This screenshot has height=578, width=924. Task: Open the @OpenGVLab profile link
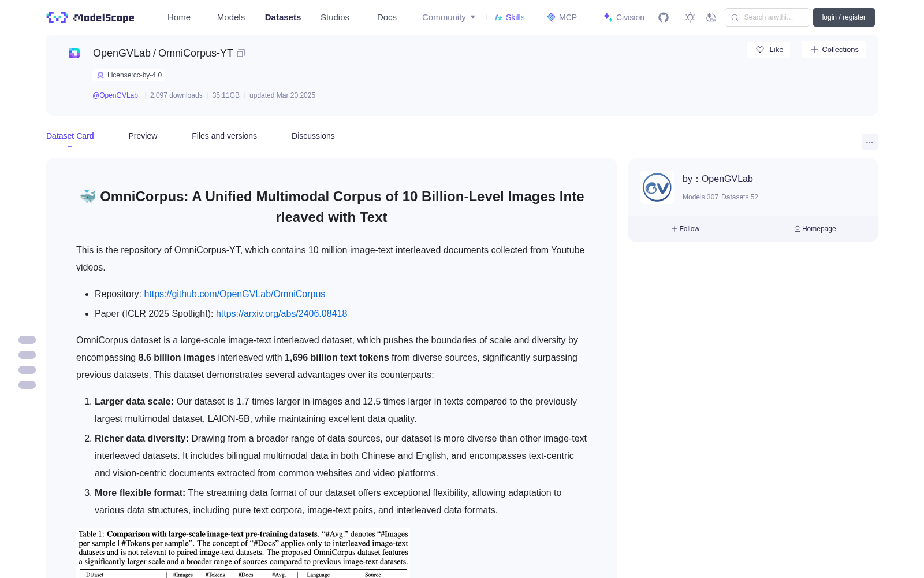point(115,95)
